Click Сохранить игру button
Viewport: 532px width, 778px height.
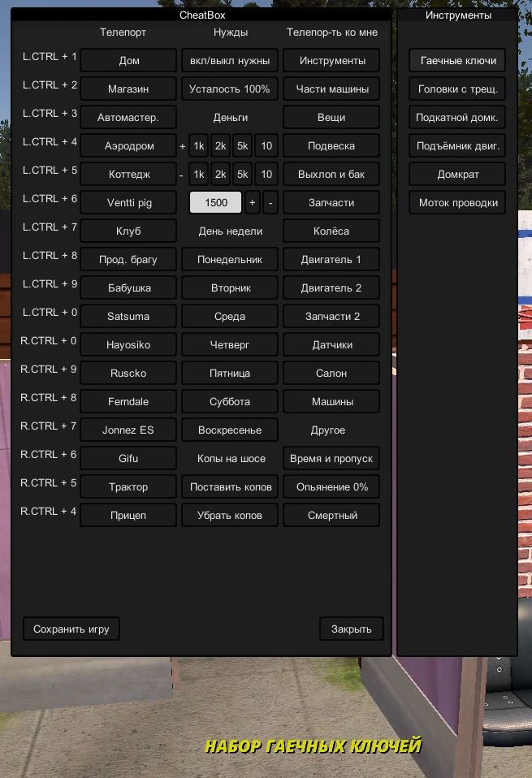[x=71, y=629]
